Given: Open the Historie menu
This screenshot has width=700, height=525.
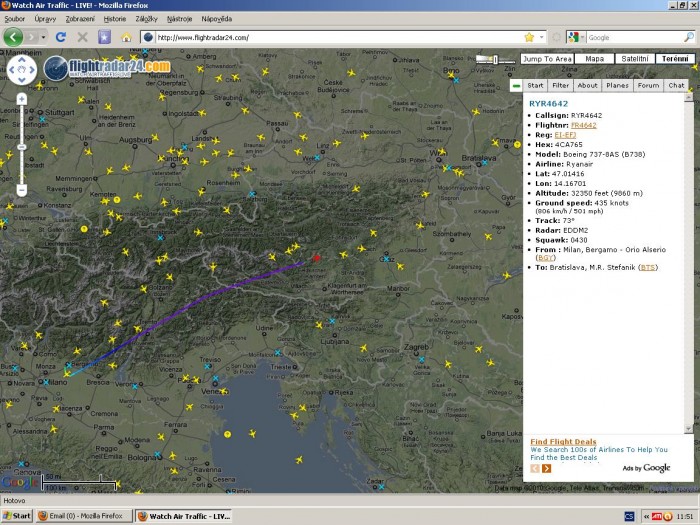Looking at the screenshot, I should pyautogui.click(x=115, y=19).
